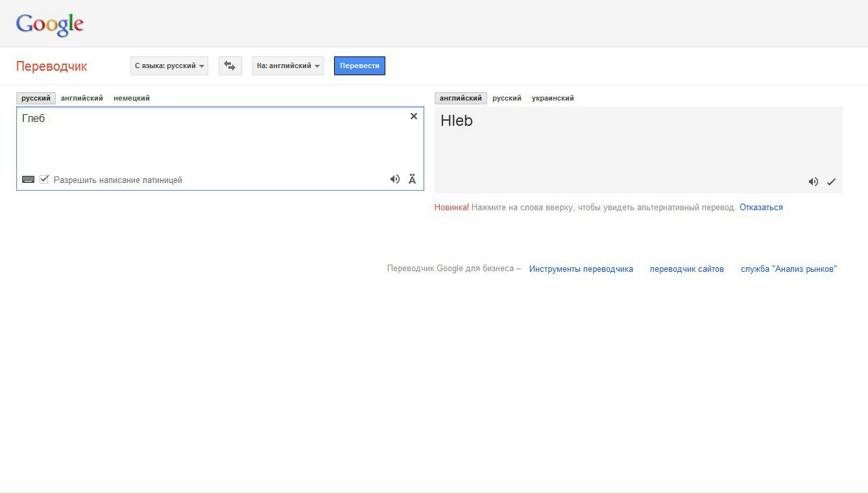The width and height of the screenshot is (868, 493).
Task: Open the virtual keyboard icon
Action: point(28,180)
